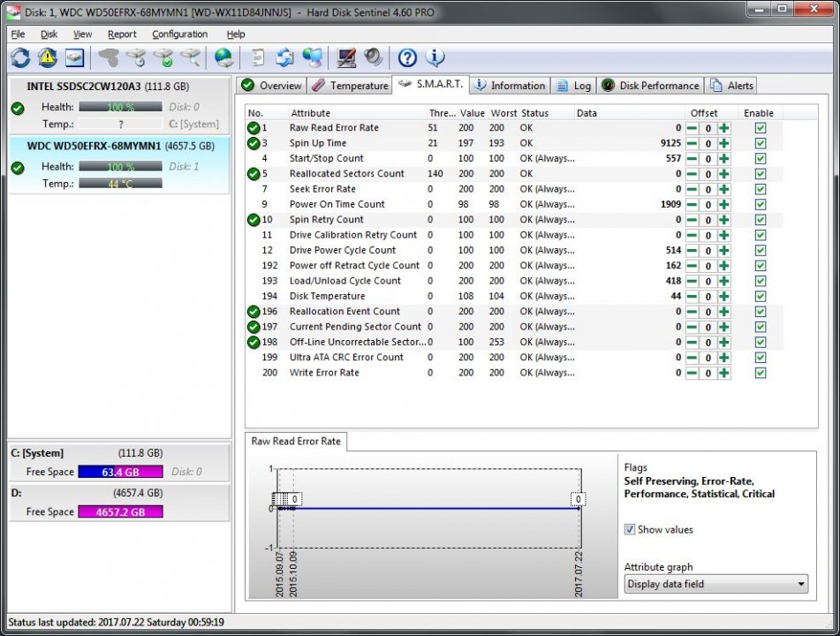Click the plus offset button for Write Error Rate
The width and height of the screenshot is (840, 636).
point(723,373)
